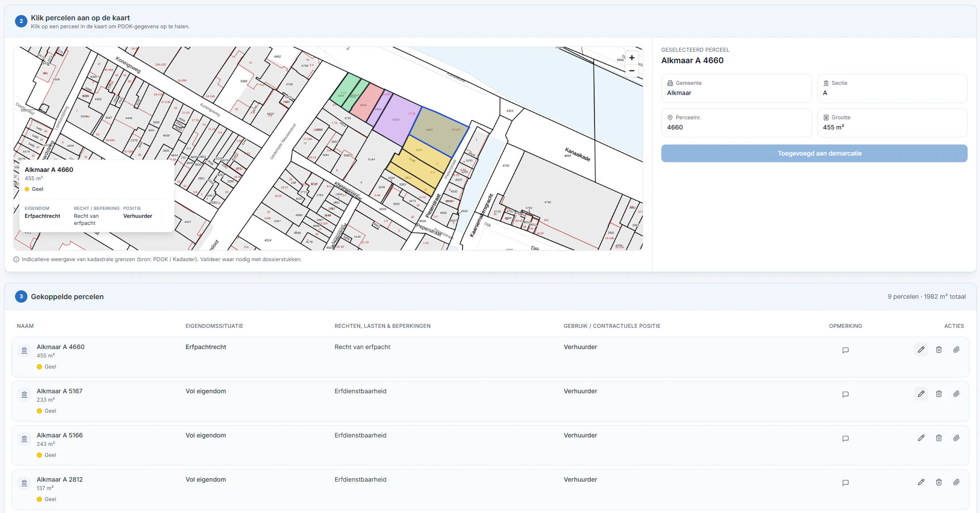Zoom out on the cadastral map
The height and width of the screenshot is (513, 980).
click(632, 71)
